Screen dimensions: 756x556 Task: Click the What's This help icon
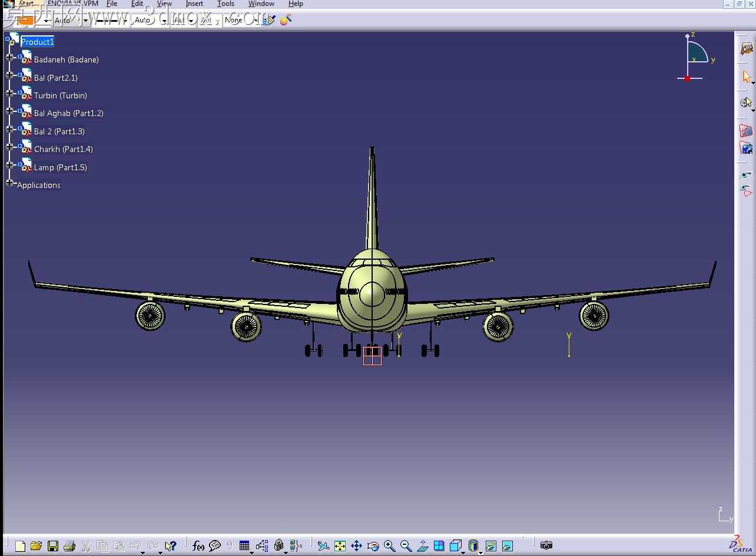pyautogui.click(x=171, y=546)
